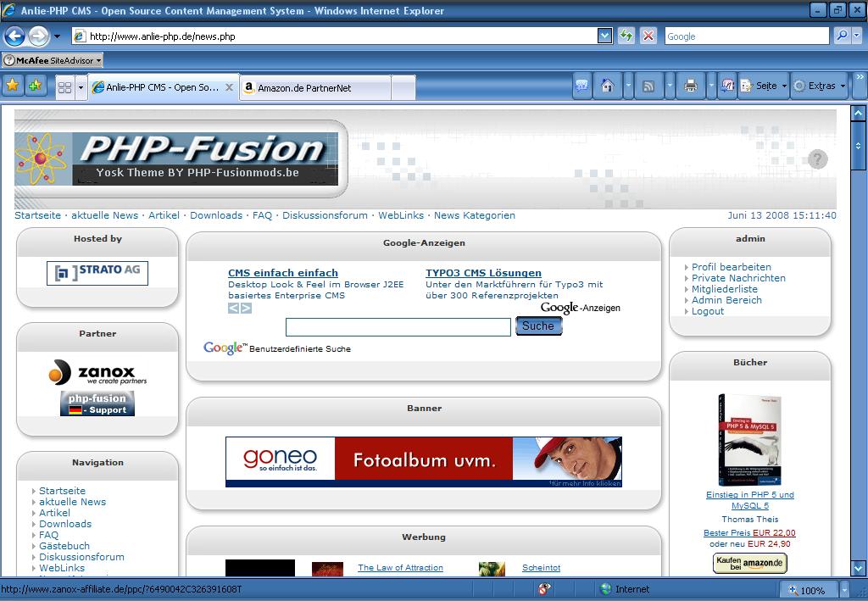Open the Diskussionsforum link in top navigation
Screen dimensions: 868x601
[x=325, y=215]
